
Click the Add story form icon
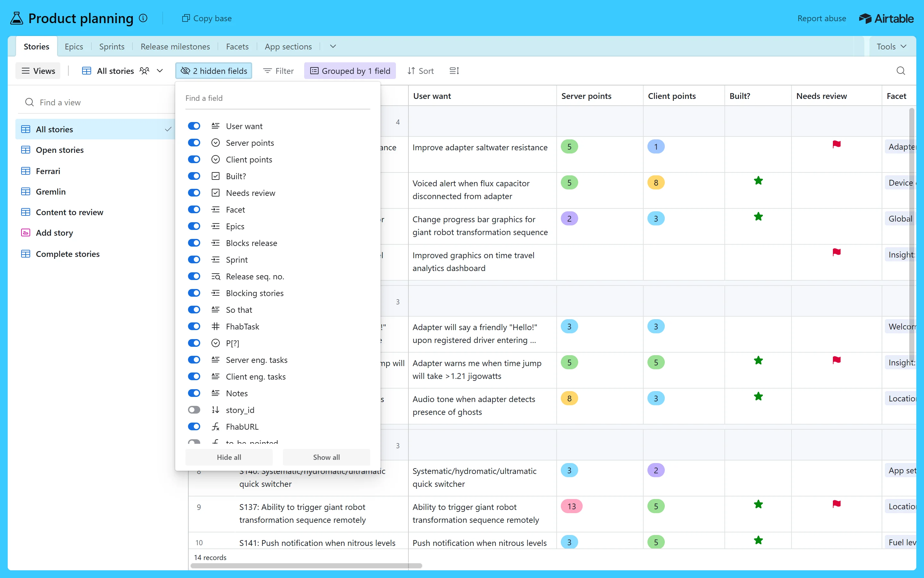pyautogui.click(x=26, y=232)
